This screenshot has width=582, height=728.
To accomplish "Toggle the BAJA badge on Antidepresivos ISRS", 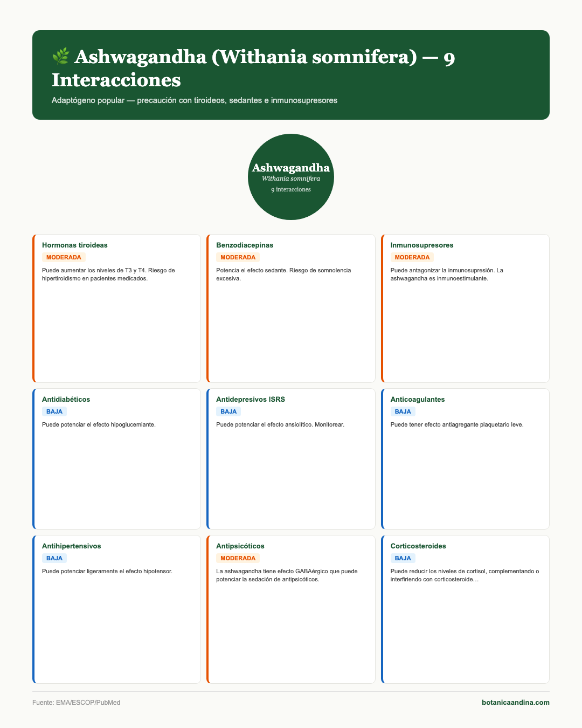I will [x=228, y=411].
